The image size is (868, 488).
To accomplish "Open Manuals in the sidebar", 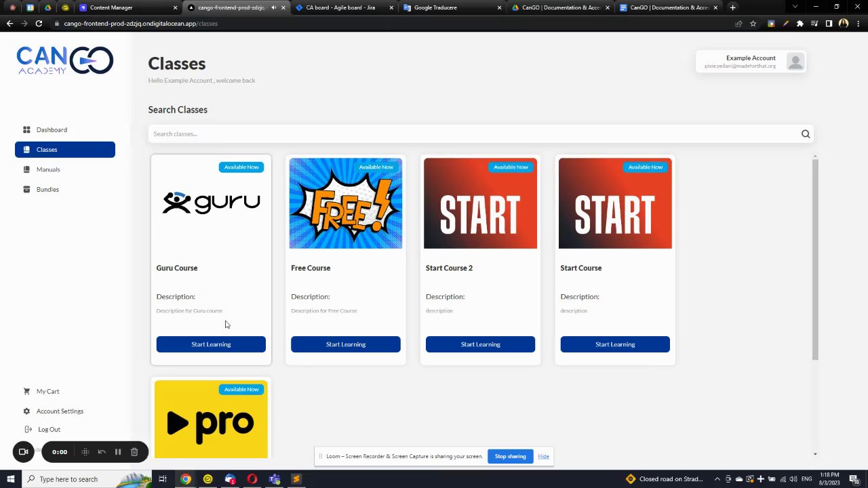I will coord(48,169).
